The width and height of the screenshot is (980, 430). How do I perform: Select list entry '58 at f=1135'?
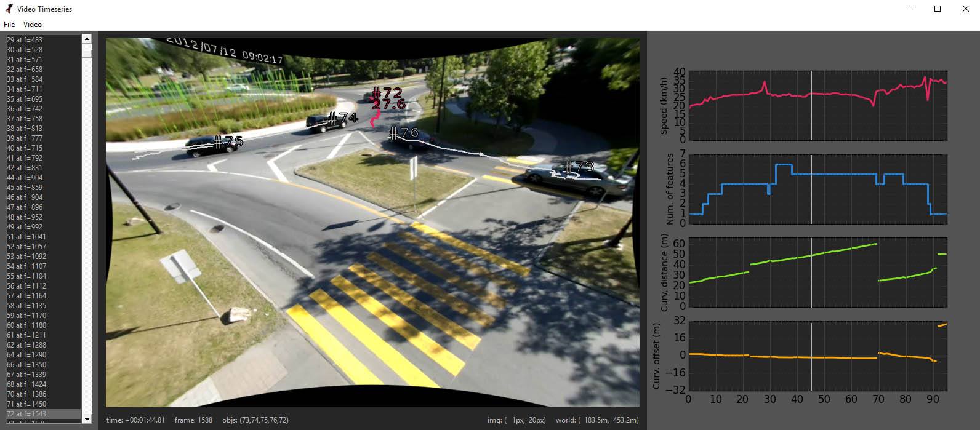coord(43,306)
